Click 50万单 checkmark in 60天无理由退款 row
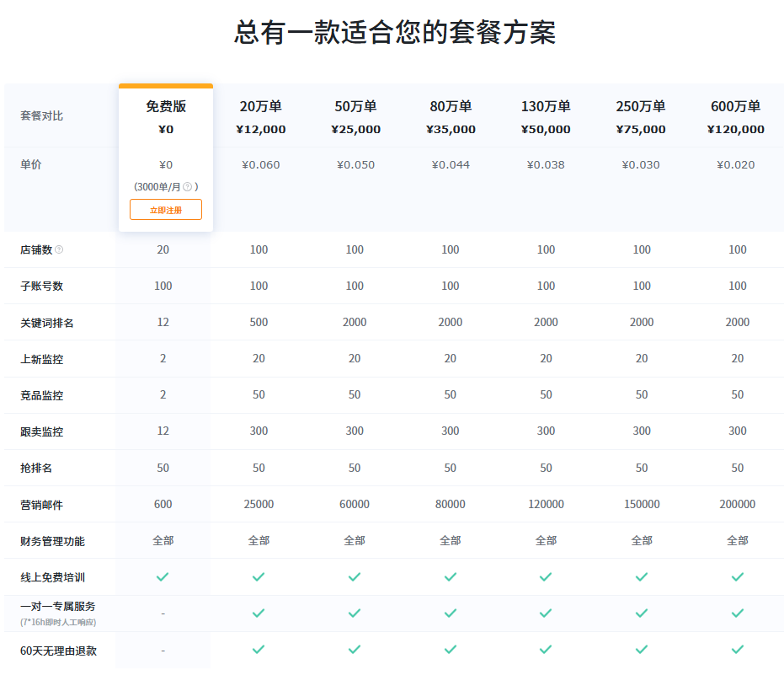 (355, 650)
